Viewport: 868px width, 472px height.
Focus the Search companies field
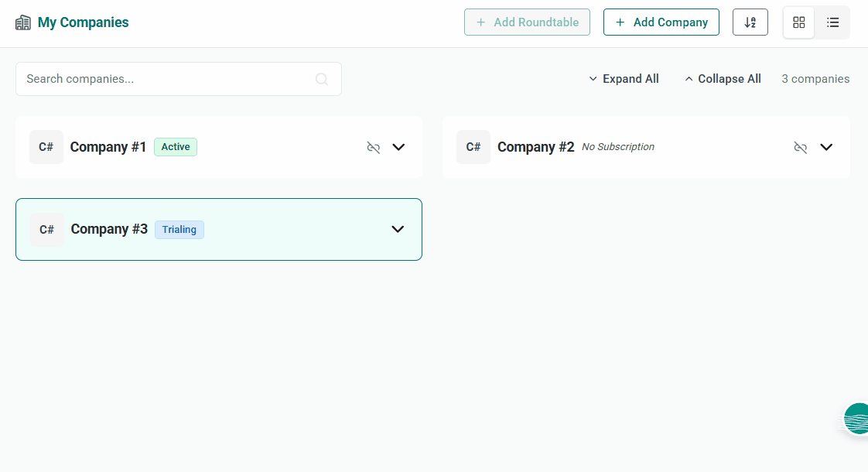click(178, 79)
